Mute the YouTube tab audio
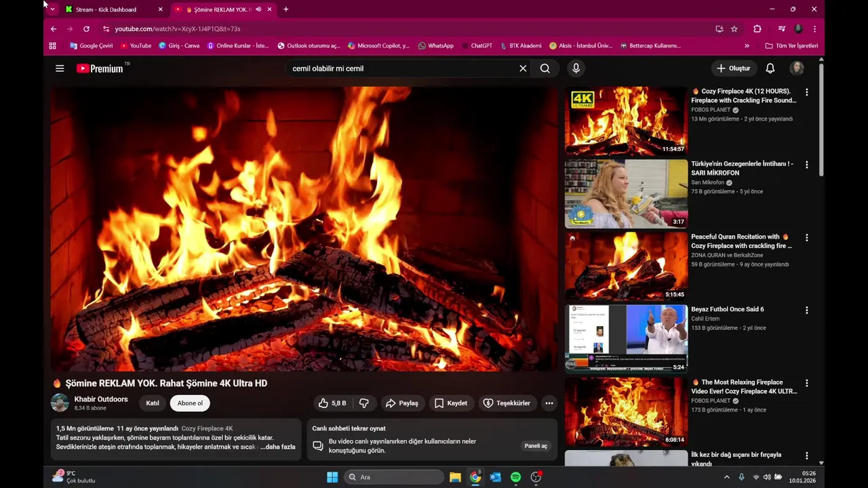Viewport: 868px width, 488px height. point(258,9)
